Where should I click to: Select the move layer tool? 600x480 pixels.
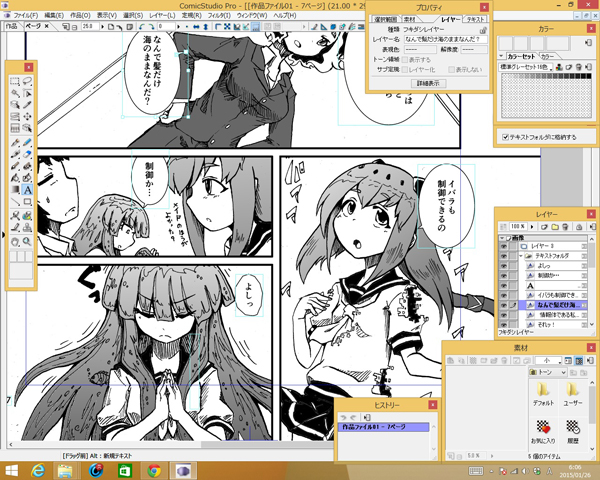point(27,116)
